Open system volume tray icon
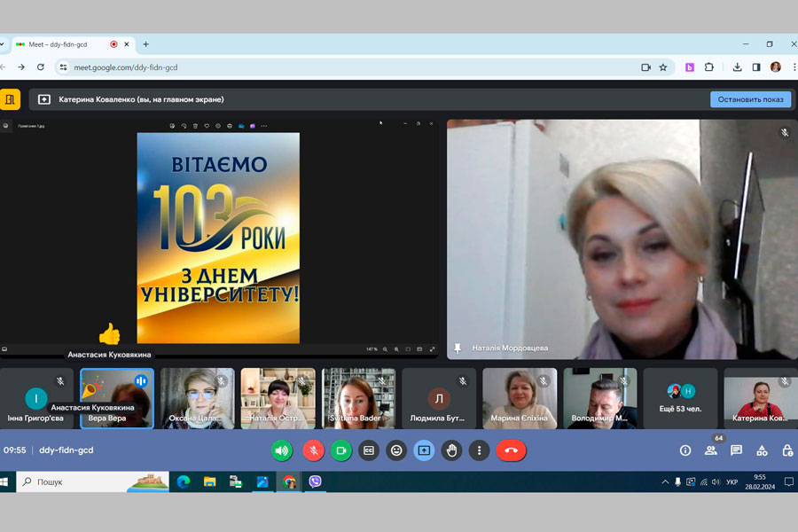The height and width of the screenshot is (532, 798). [716, 481]
